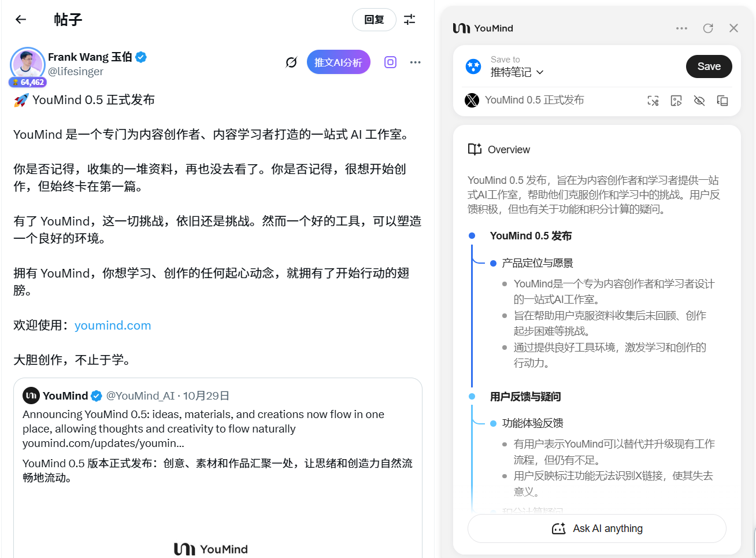
Task: Click the AI sparkle icon in Ask AI
Action: click(559, 529)
